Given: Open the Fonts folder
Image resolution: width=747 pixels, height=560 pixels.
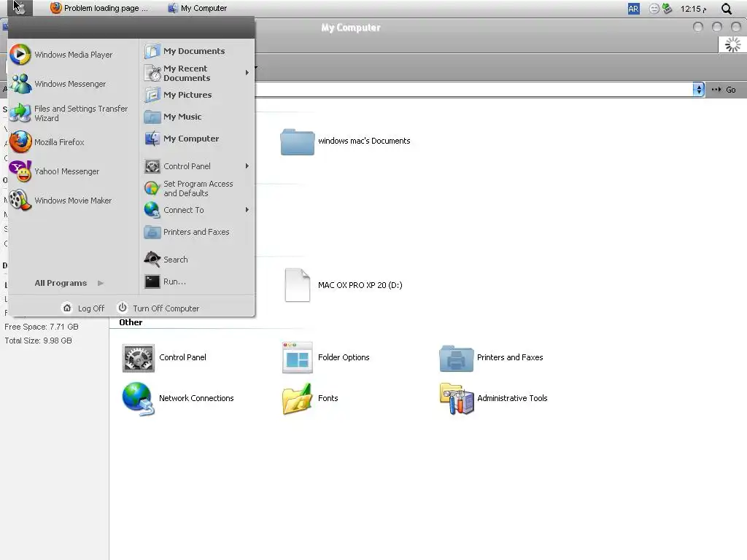Looking at the screenshot, I should 309,398.
